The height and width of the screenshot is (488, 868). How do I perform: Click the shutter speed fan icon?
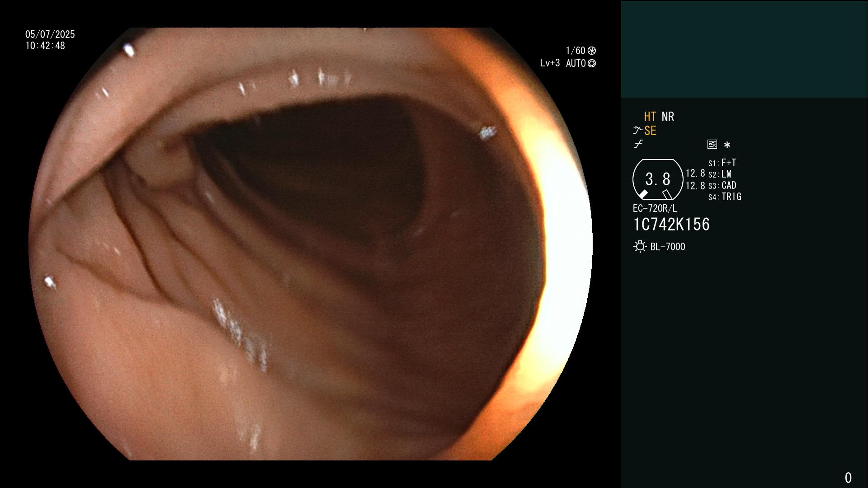[592, 51]
